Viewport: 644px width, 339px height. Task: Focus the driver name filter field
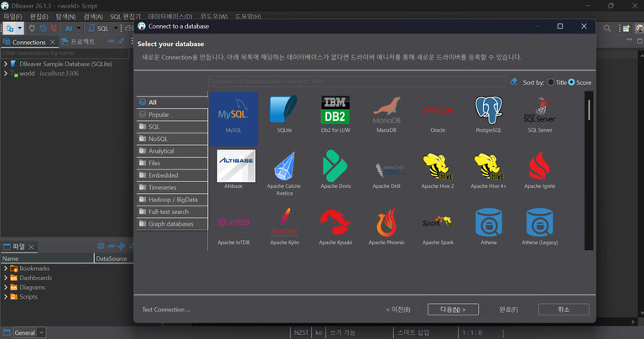pos(356,81)
